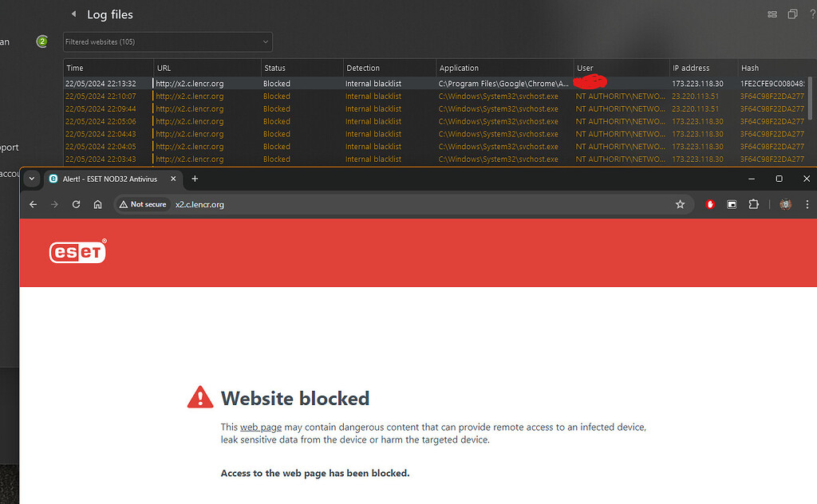Maximize the Chrome window
The width and height of the screenshot is (817, 504).
(779, 179)
